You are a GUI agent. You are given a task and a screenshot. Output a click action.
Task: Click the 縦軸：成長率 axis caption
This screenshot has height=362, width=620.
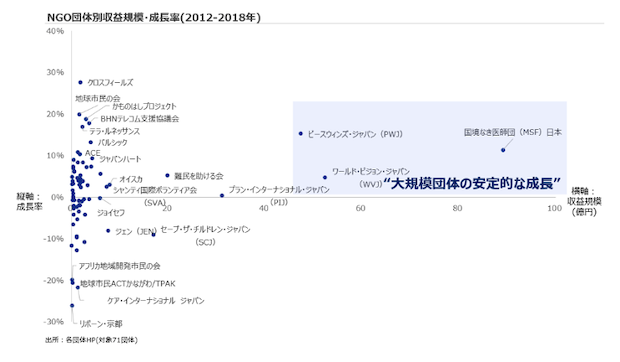(x=29, y=202)
